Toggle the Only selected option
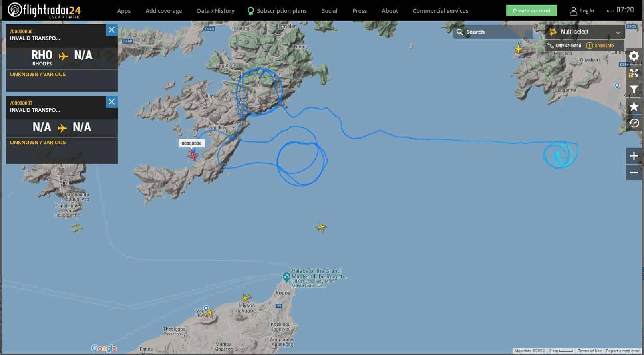The image size is (644, 355). [564, 46]
